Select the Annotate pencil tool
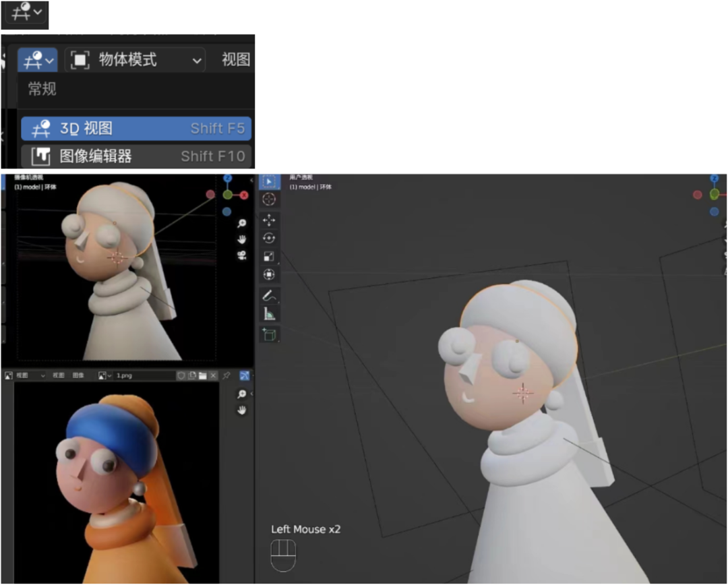 click(269, 295)
